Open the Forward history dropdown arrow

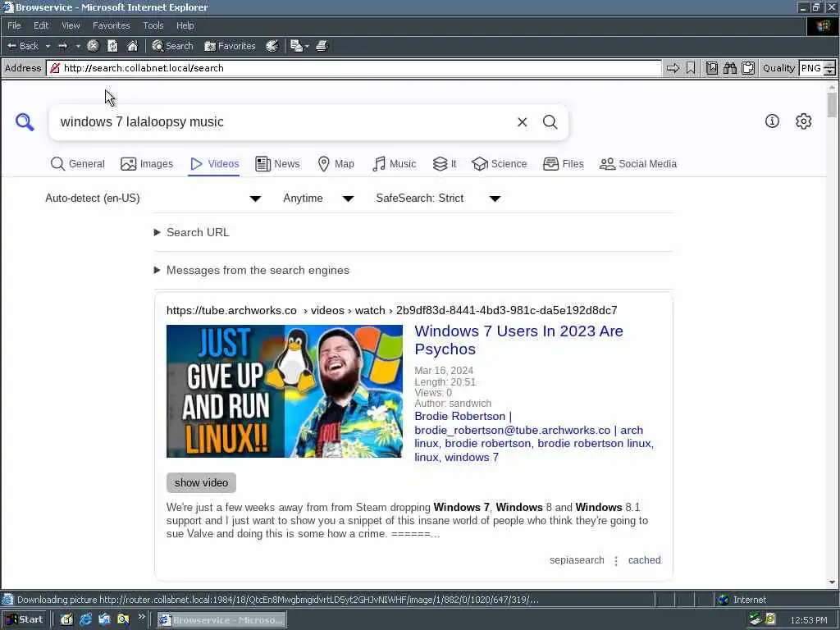[x=78, y=46]
